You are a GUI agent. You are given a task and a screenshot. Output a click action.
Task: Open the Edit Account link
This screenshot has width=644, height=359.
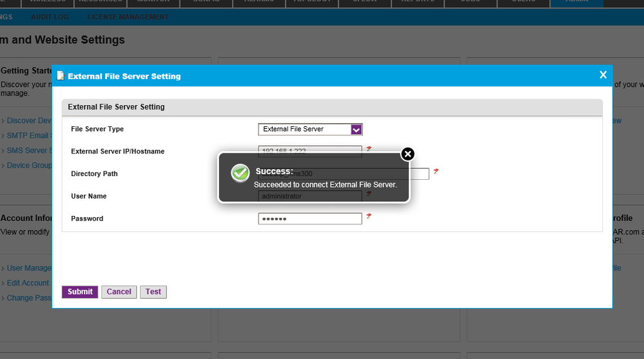28,283
